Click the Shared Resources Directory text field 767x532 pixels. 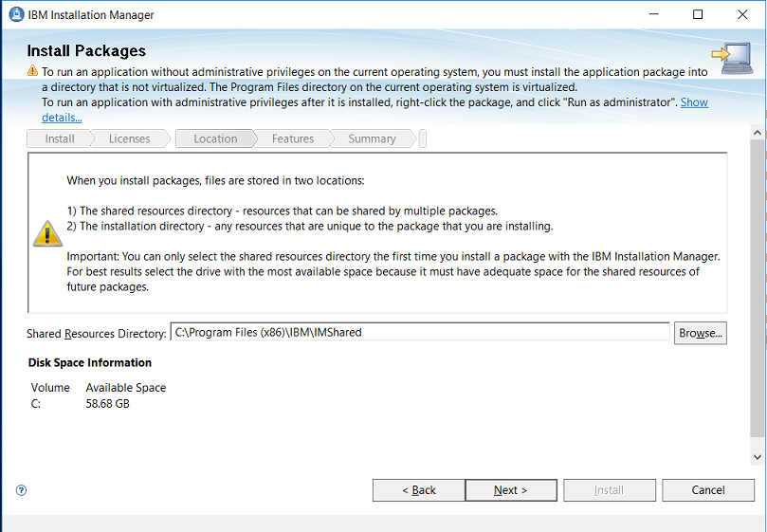420,333
